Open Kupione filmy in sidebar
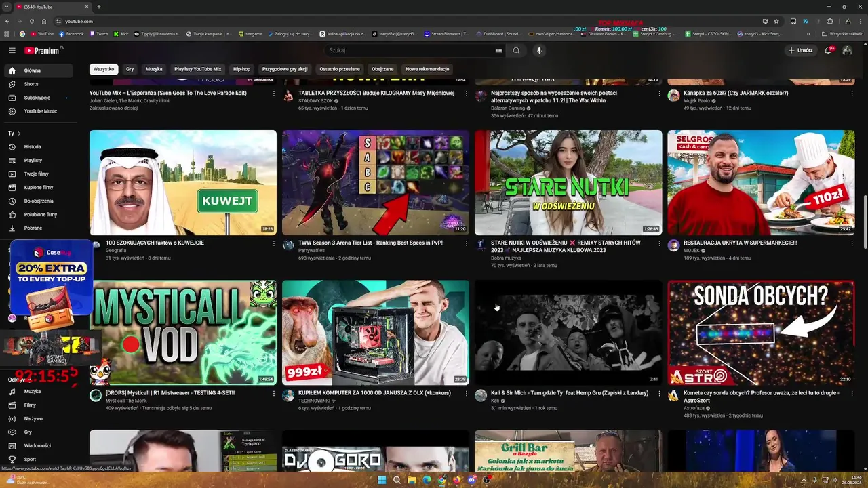This screenshot has width=868, height=488. tap(38, 187)
